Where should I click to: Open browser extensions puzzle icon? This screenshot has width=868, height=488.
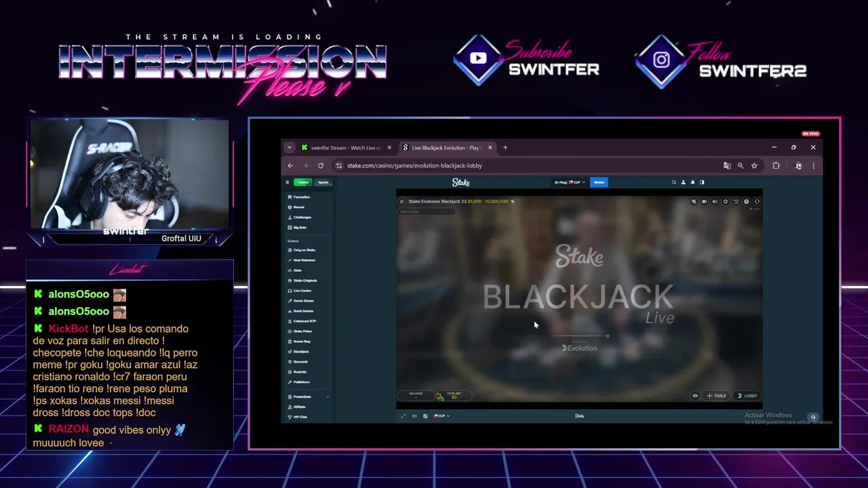776,165
